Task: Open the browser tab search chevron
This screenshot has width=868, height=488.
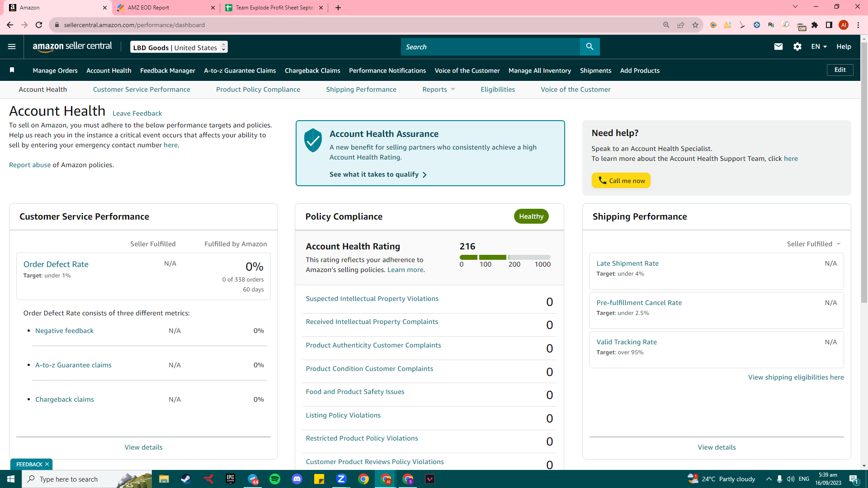Action: point(795,7)
